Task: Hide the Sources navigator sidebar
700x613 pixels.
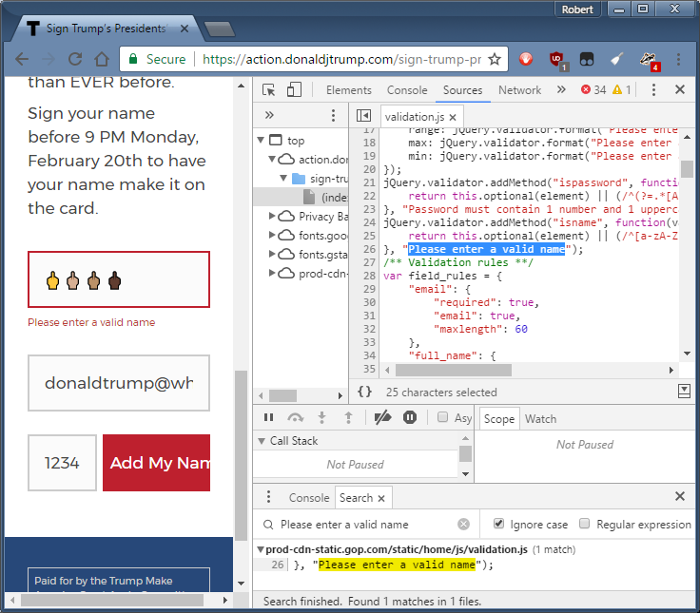Action: (363, 116)
